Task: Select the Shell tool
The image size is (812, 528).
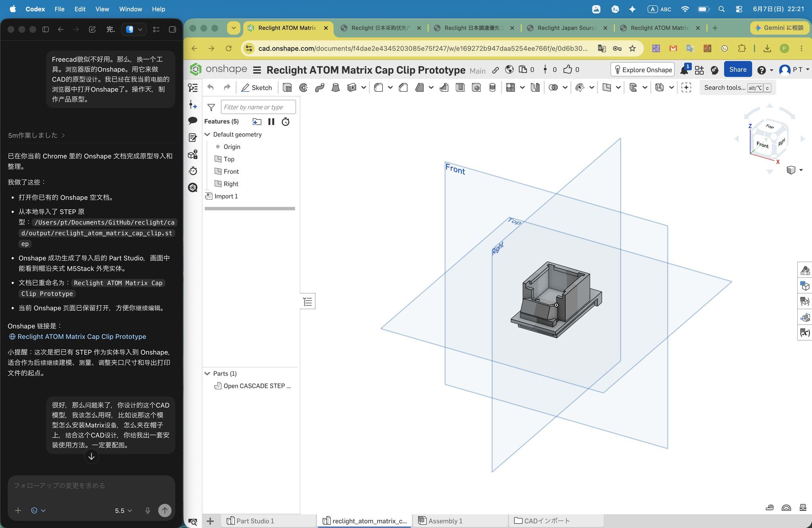Action: point(460,88)
